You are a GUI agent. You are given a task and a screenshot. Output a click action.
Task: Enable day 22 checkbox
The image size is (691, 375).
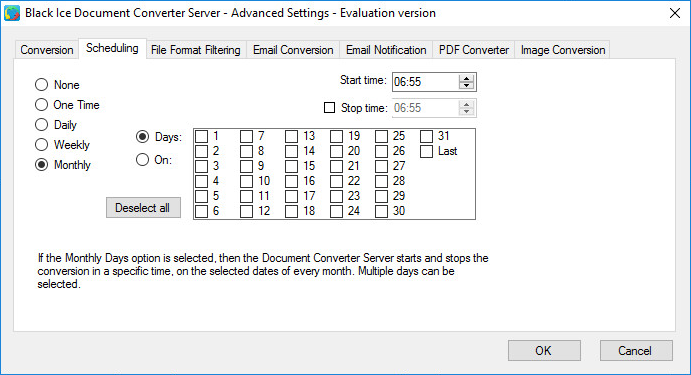click(336, 181)
